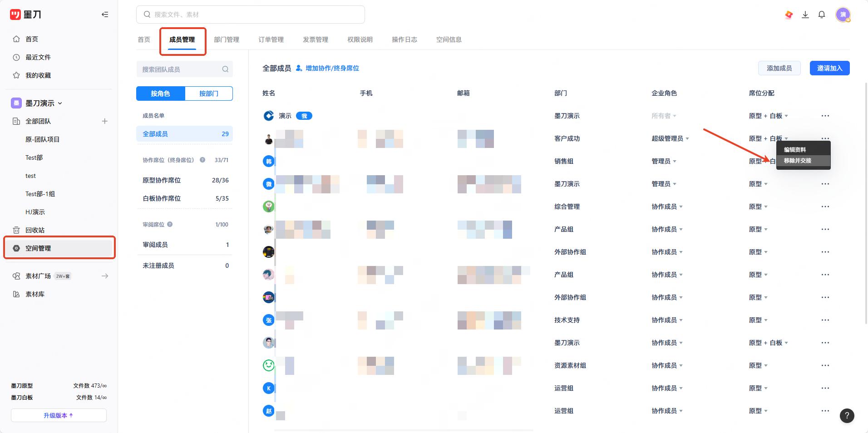Click the red gift icon in the top bar
The height and width of the screenshot is (433, 868).
pyautogui.click(x=789, y=15)
